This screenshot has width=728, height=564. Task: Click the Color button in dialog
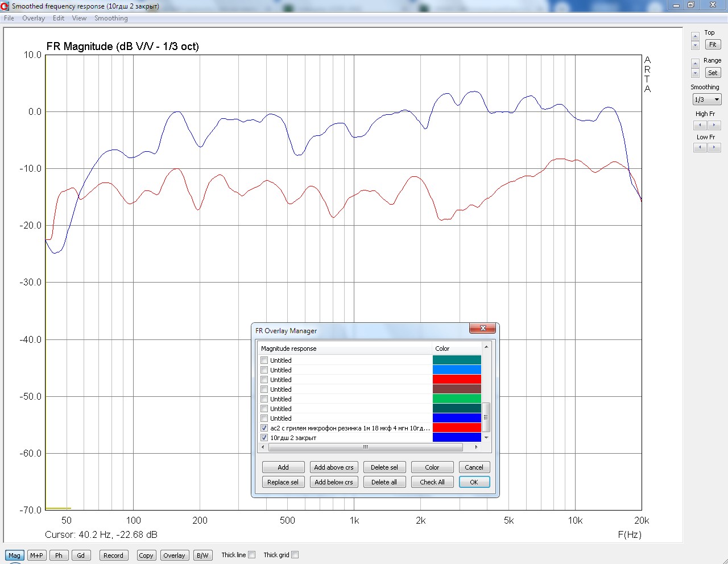tap(432, 467)
